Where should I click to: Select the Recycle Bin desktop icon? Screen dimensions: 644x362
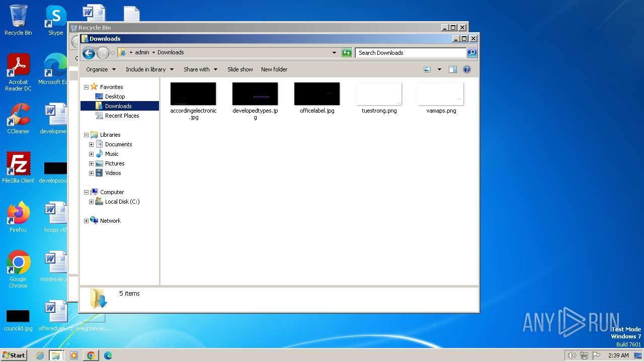pos(18,20)
